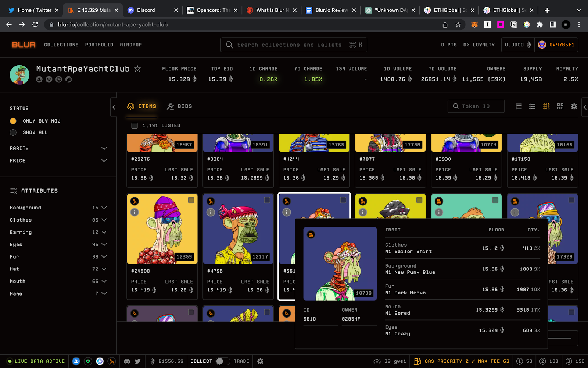Expand the Eyes attribute
Screen dimensions: 588x368
(58, 245)
